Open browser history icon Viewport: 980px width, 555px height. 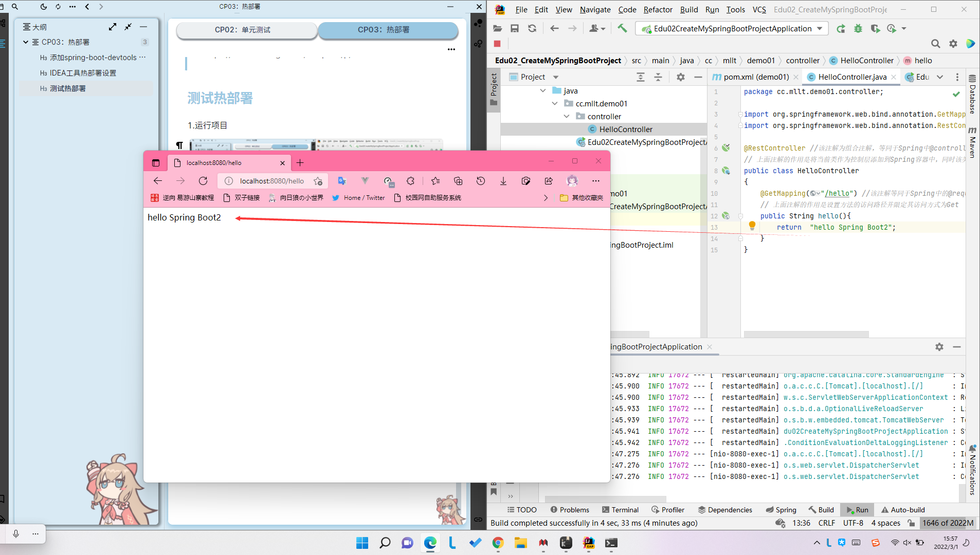(x=481, y=181)
